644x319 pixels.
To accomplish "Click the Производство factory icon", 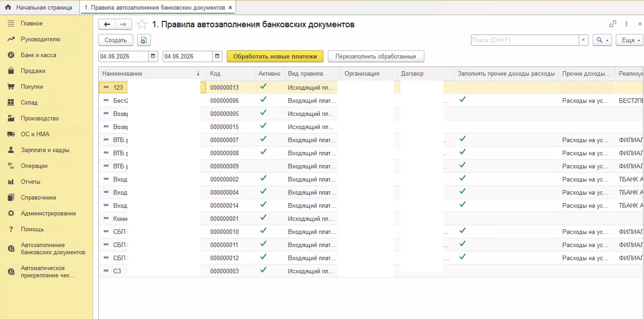I will coord(11,118).
